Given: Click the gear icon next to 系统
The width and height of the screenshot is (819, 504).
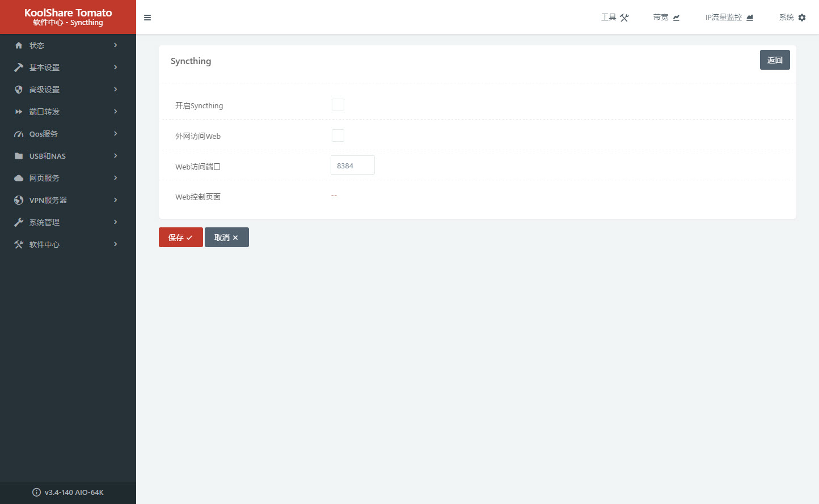Looking at the screenshot, I should pyautogui.click(x=802, y=18).
